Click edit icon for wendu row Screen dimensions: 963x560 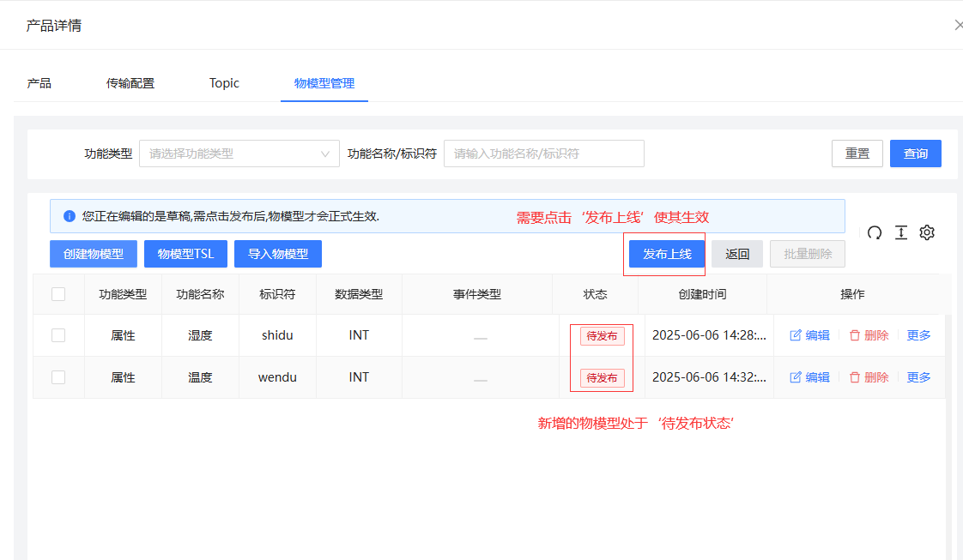tap(796, 377)
